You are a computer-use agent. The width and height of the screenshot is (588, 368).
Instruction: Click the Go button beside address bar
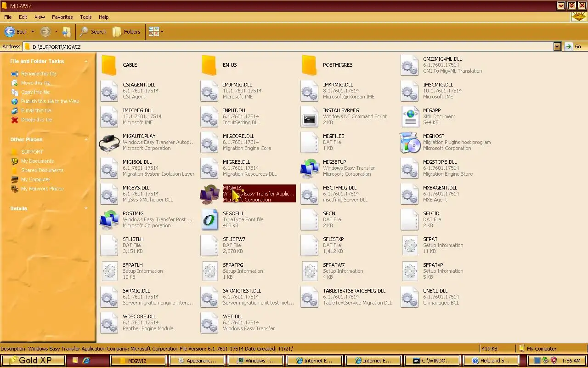(573, 46)
